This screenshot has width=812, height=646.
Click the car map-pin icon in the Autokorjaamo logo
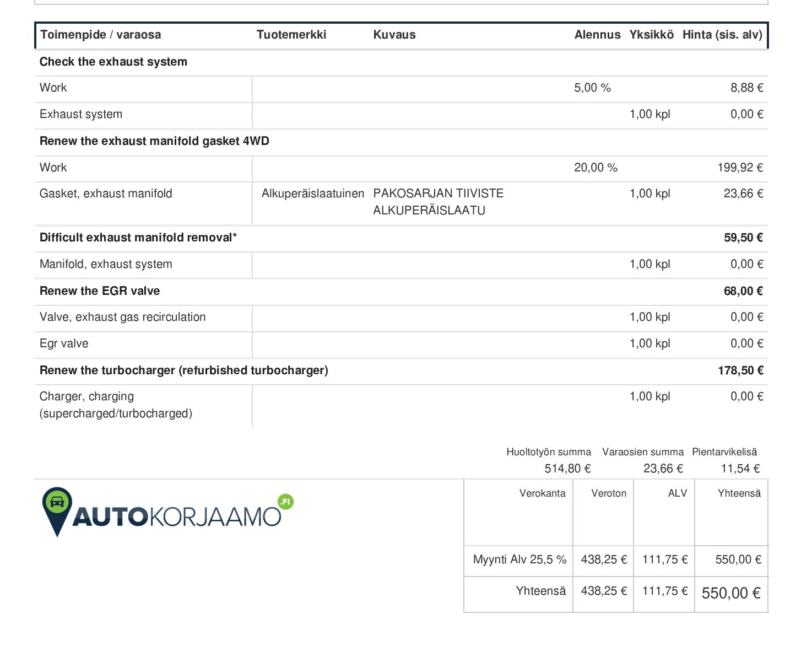[57, 512]
